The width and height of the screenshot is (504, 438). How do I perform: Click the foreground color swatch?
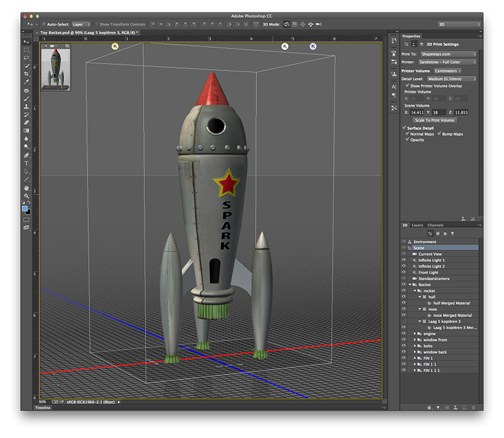25,208
